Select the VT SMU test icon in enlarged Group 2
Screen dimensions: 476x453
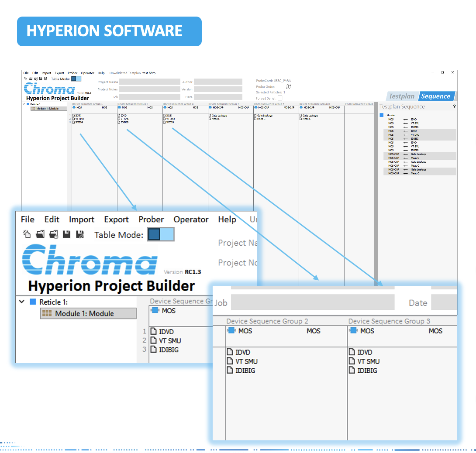click(x=230, y=361)
